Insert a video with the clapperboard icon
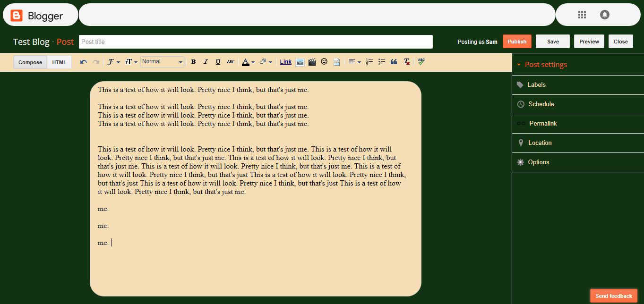Screen dimensions: 644x304 tap(312, 62)
